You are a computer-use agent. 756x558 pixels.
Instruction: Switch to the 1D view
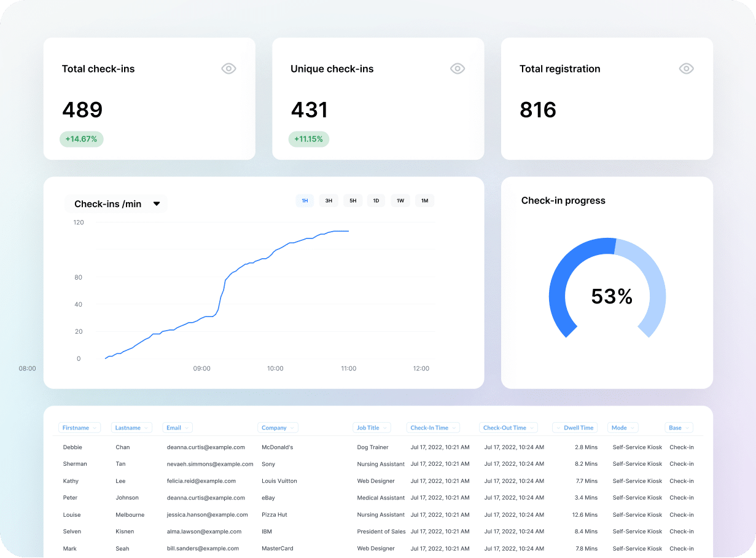point(376,200)
